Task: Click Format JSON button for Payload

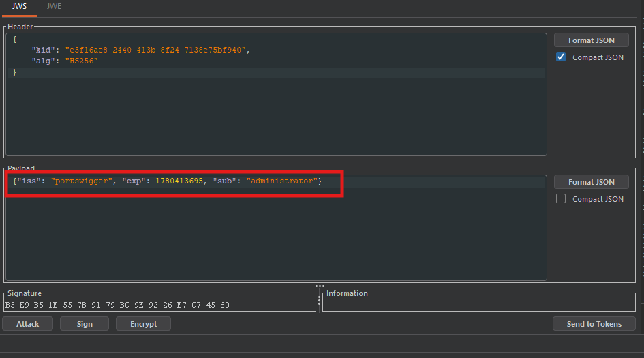Action: (591, 182)
